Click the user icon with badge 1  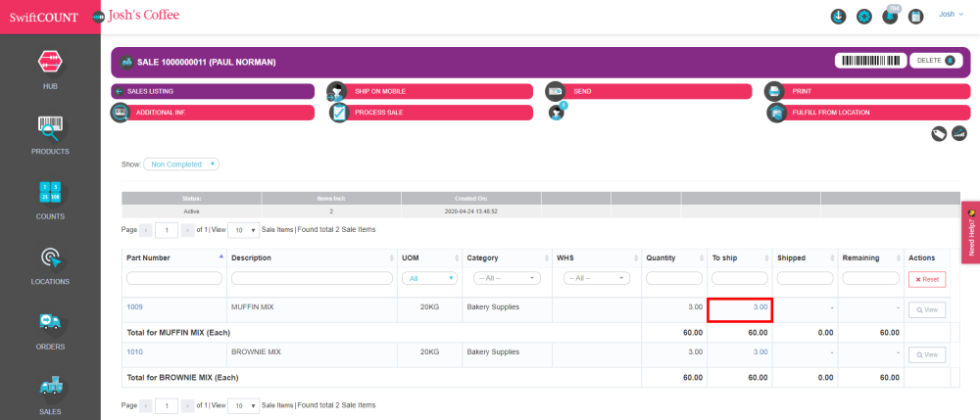[x=557, y=113]
